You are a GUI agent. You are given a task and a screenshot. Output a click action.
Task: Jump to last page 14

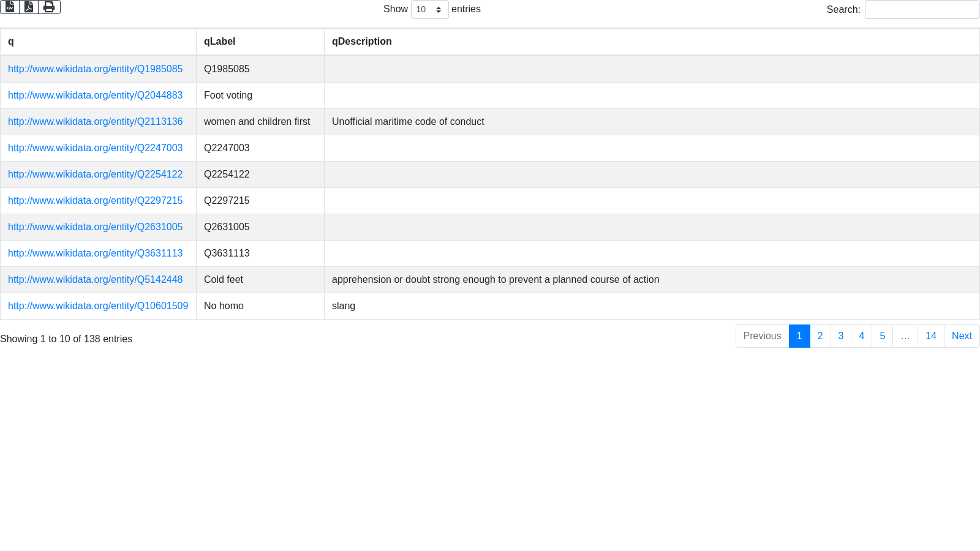tap(931, 336)
